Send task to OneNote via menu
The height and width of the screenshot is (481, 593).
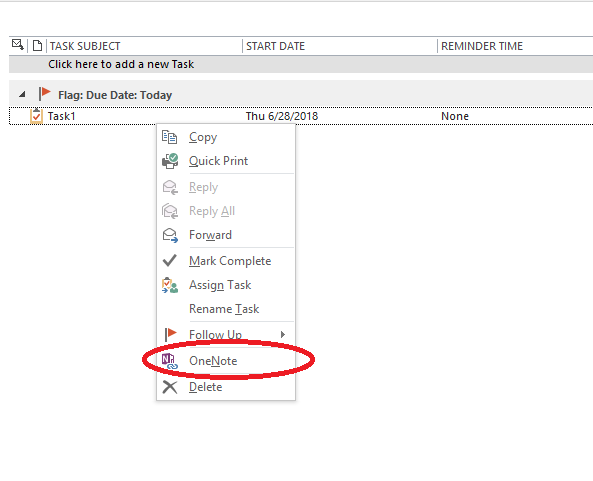tap(226, 361)
